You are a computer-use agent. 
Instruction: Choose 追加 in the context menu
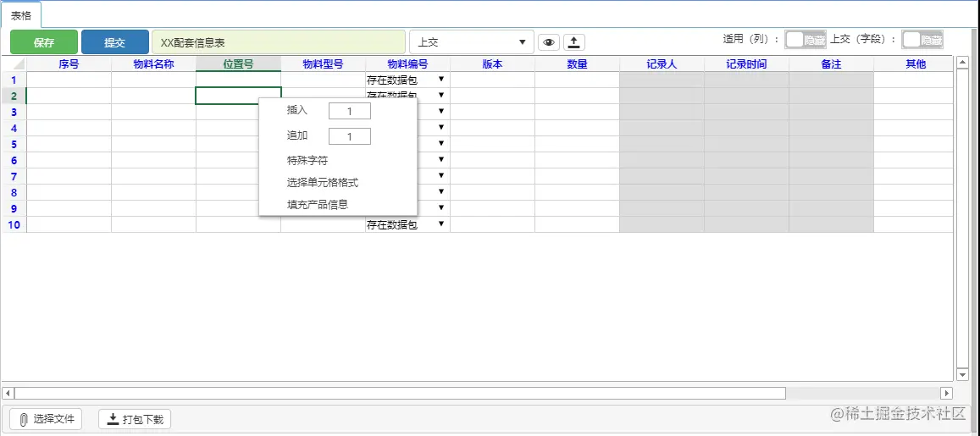tap(296, 135)
